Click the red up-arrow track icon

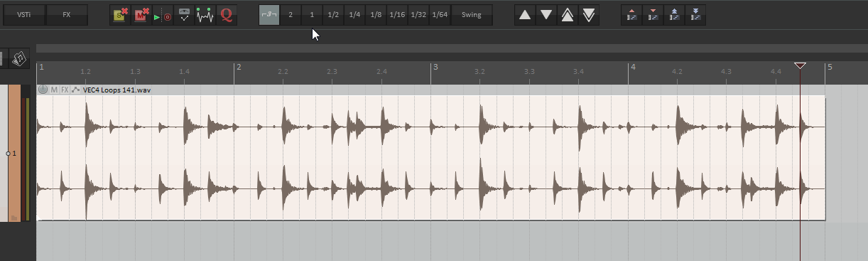(631, 15)
